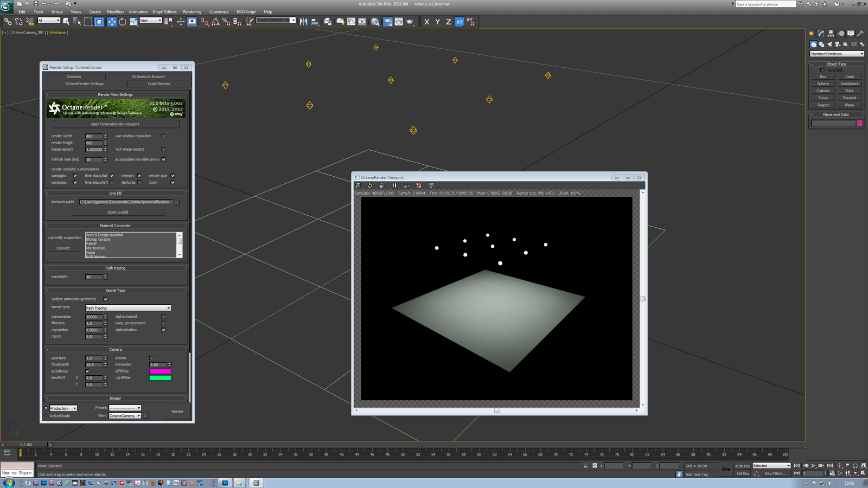Open the Mirror tool in main toolbar

click(x=304, y=22)
